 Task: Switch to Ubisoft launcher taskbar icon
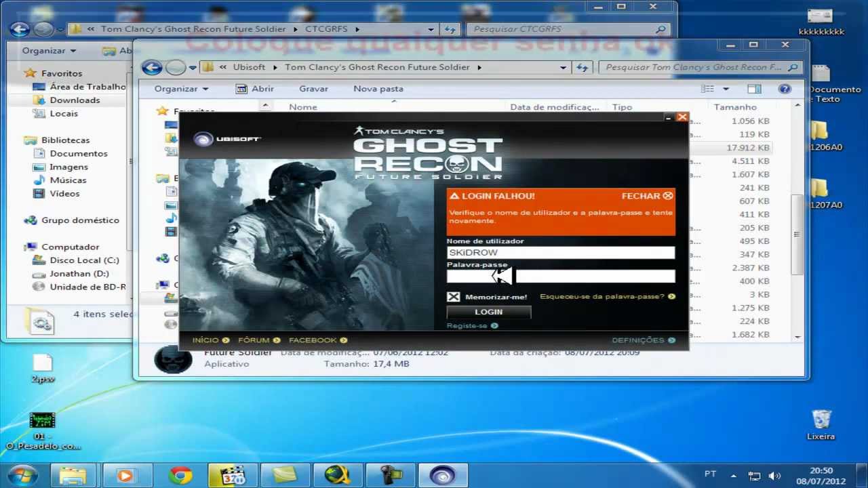coord(443,475)
